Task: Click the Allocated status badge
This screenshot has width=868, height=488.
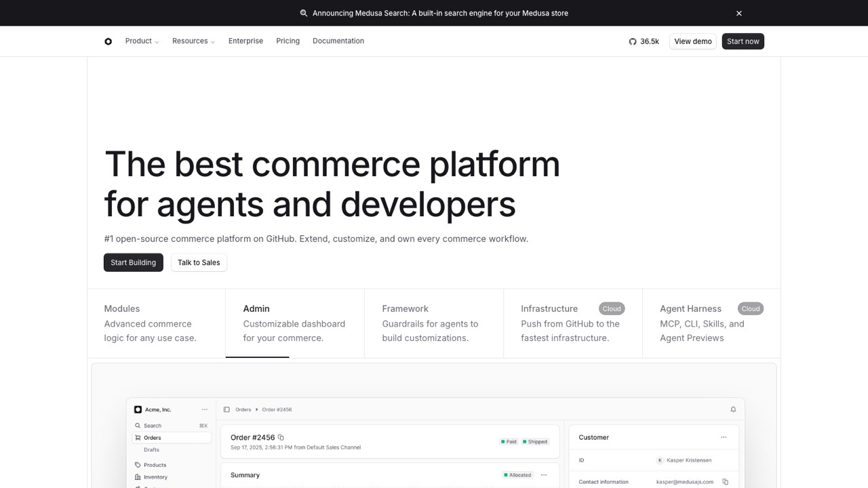Action: (x=517, y=475)
